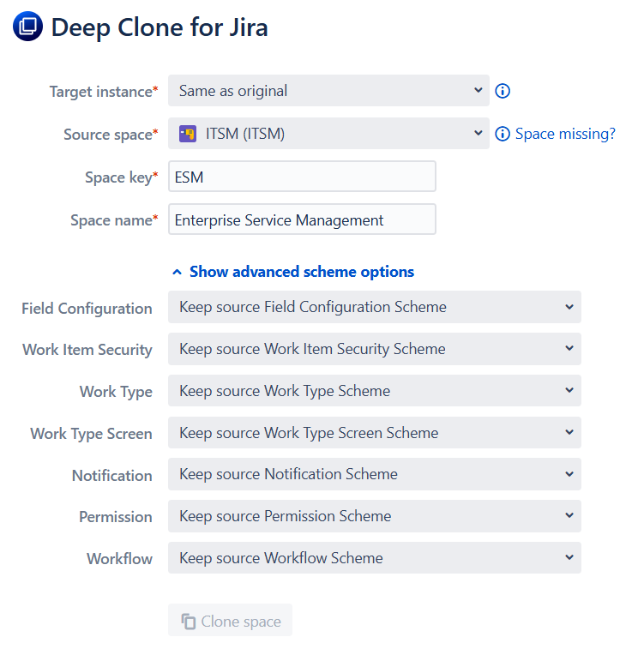Click the Deep Clone logo icon
Image resolution: width=644 pixels, height=655 pixels.
pos(27,27)
